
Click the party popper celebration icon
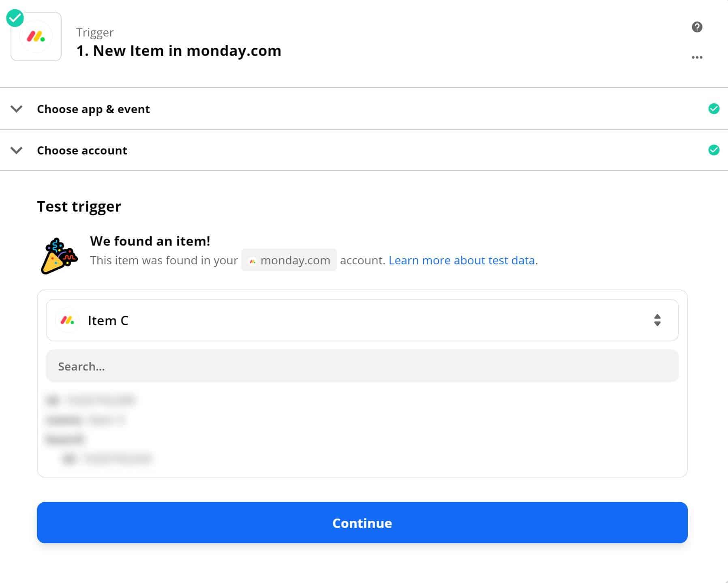click(59, 255)
